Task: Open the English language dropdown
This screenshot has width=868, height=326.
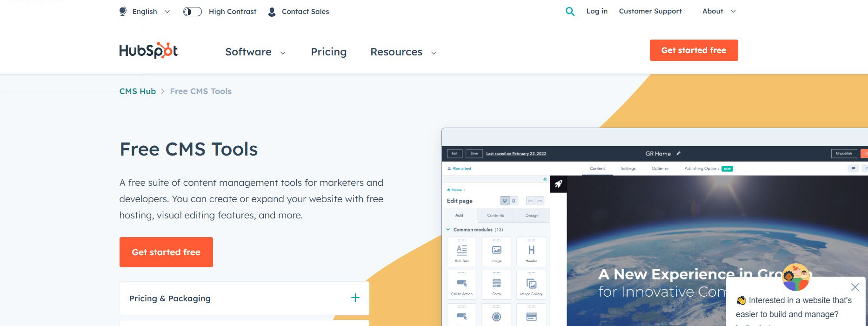Action: point(145,12)
